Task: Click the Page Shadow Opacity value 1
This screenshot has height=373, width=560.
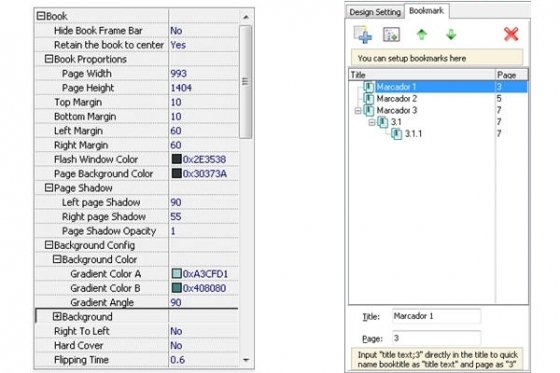Action: click(173, 231)
